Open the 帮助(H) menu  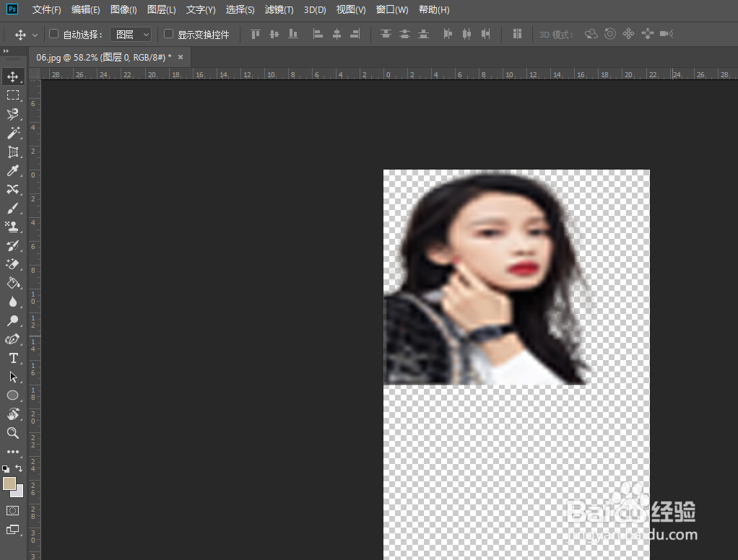[x=434, y=9]
